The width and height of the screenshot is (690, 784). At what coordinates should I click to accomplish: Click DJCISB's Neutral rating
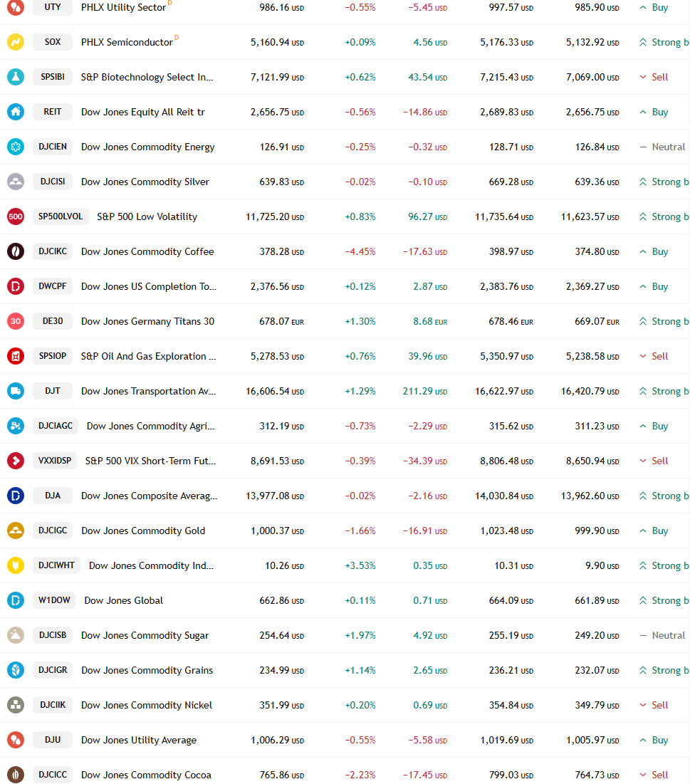click(662, 635)
